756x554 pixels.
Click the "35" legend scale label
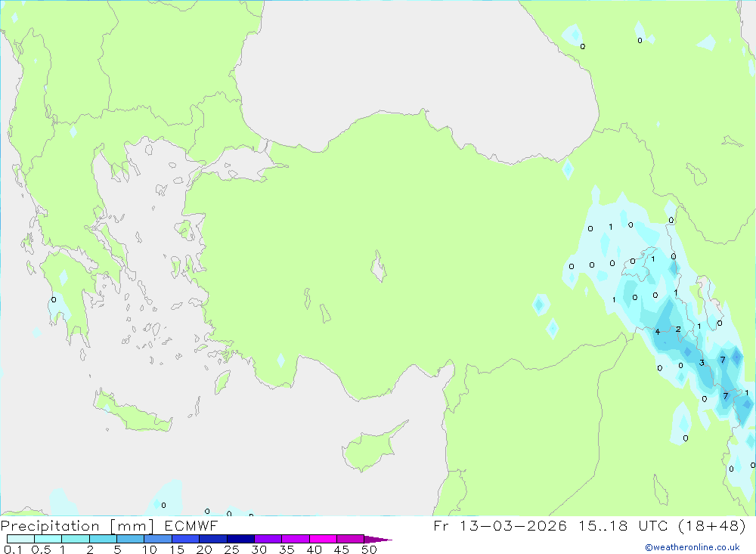[287, 549]
